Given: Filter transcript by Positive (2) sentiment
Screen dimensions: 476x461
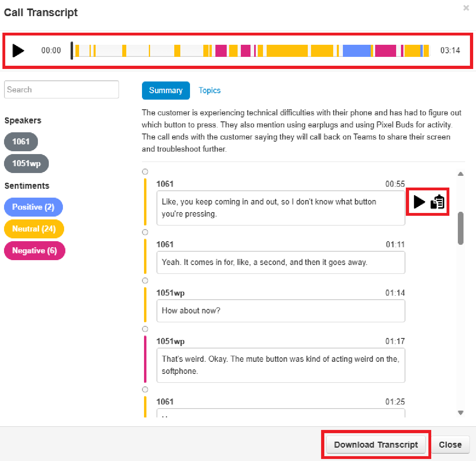Looking at the screenshot, I should (x=33, y=207).
